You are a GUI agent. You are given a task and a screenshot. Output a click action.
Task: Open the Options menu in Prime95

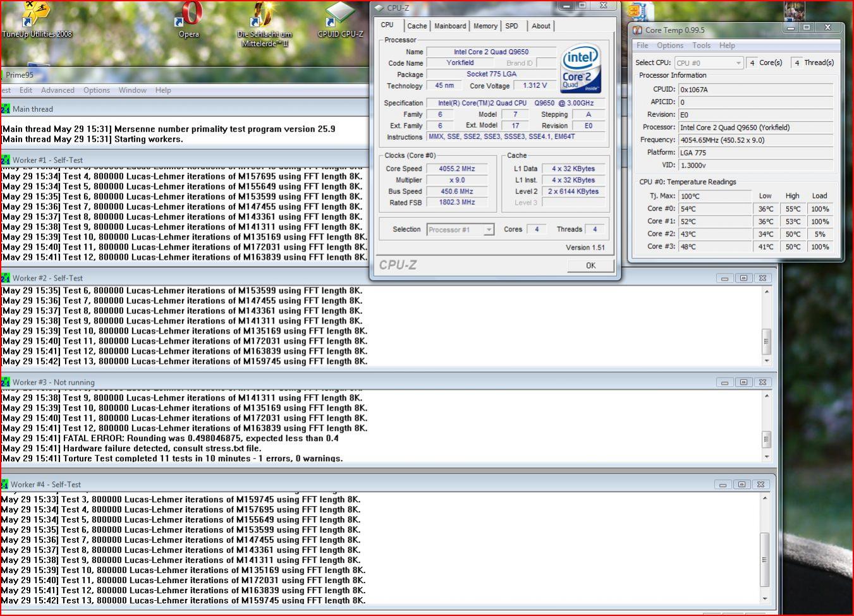point(97,90)
